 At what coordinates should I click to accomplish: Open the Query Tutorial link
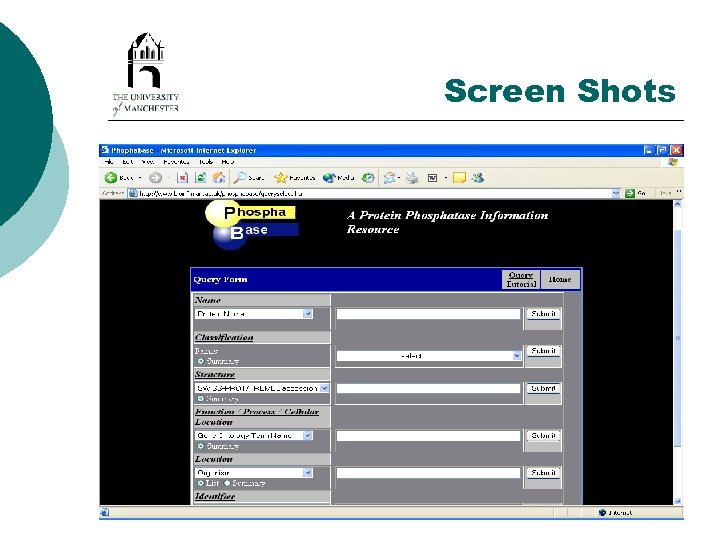click(521, 279)
